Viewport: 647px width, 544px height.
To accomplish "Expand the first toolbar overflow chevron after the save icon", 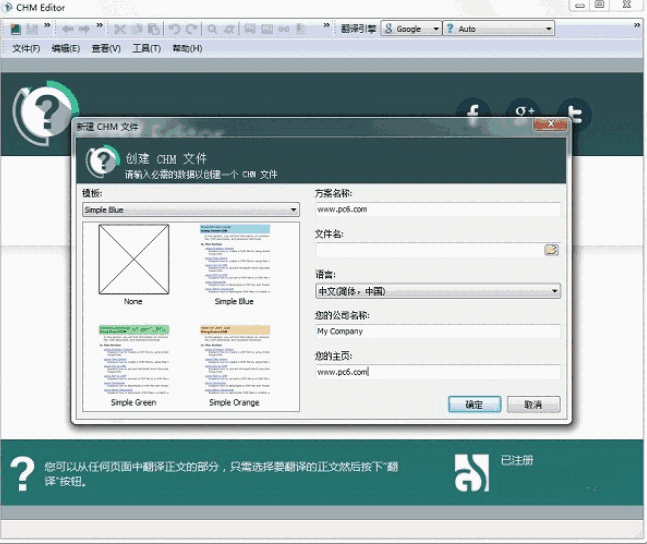I will (47, 26).
